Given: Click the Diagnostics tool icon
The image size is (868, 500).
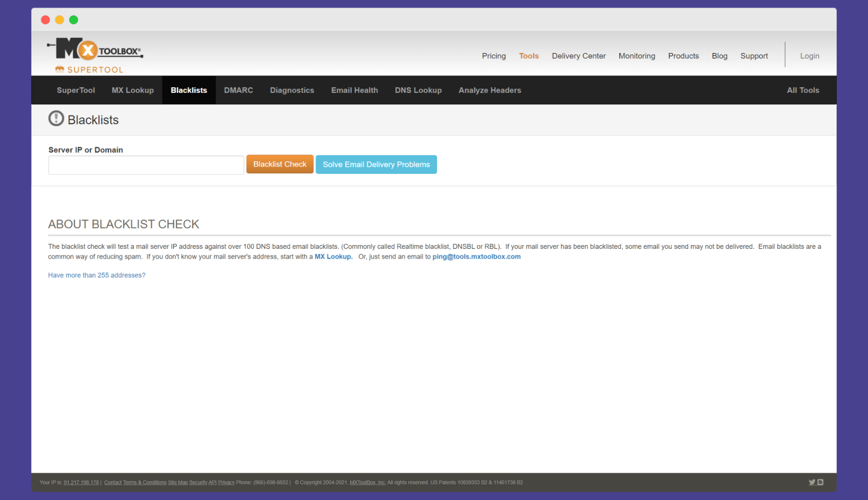Looking at the screenshot, I should [x=291, y=90].
